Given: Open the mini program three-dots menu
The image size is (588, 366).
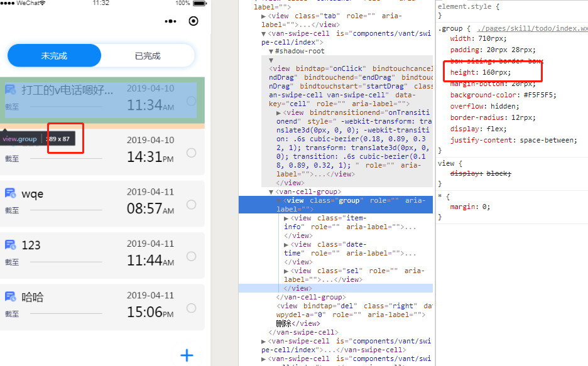Looking at the screenshot, I should (170, 21).
